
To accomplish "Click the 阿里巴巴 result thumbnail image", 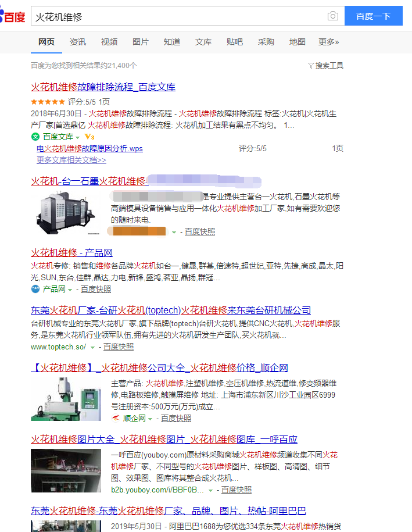I will tap(66, 526).
